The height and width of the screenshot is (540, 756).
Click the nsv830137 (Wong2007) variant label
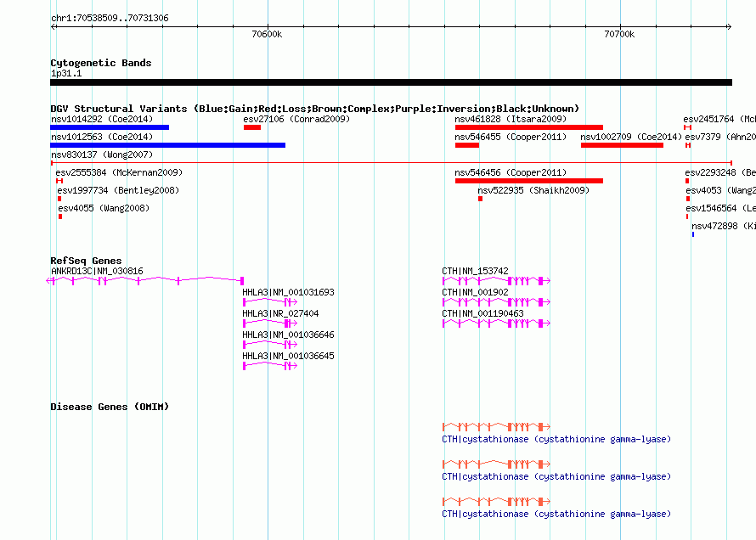[x=102, y=155]
